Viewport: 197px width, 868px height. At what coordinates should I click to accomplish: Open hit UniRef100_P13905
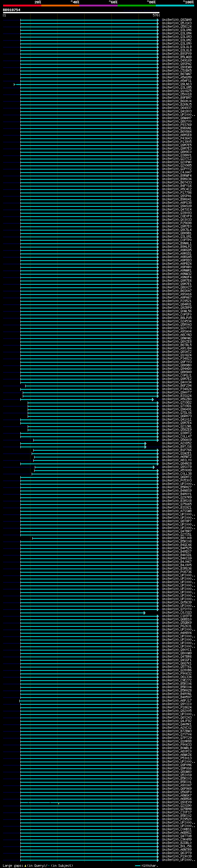(176, 142)
